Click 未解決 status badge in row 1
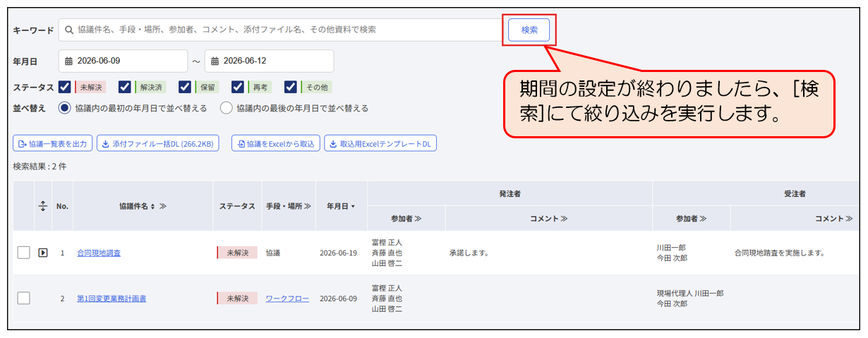The width and height of the screenshot is (868, 338). tap(237, 253)
